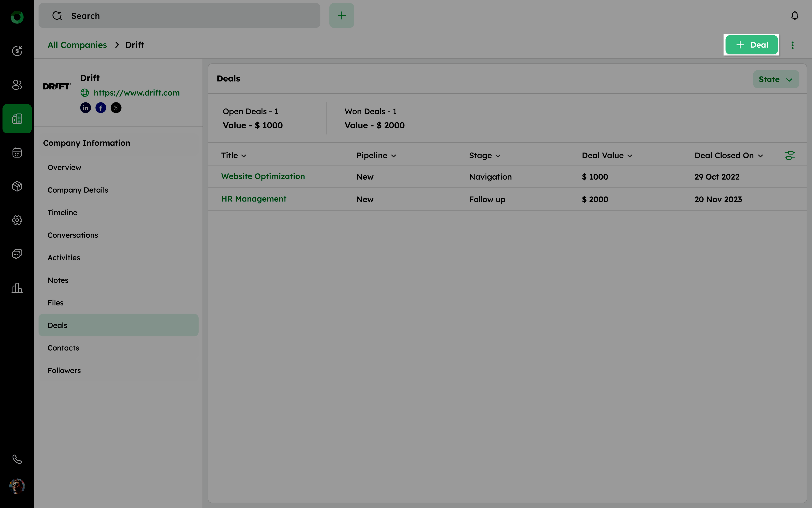Open the three-dot more options menu
The image size is (812, 508).
[792, 45]
